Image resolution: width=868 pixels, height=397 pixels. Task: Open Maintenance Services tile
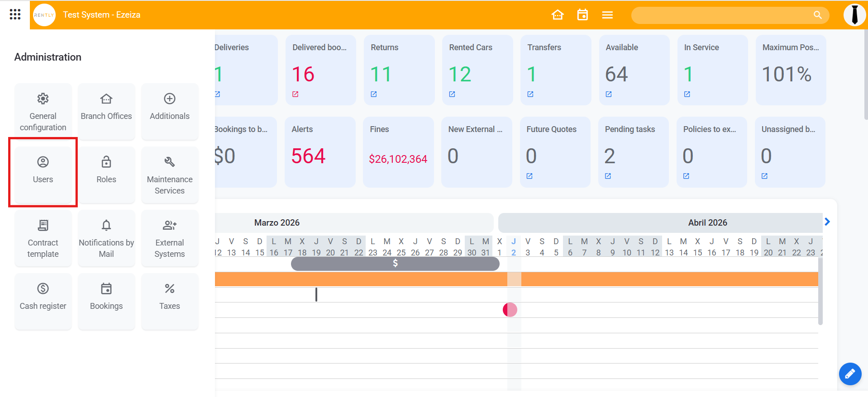coord(170,175)
